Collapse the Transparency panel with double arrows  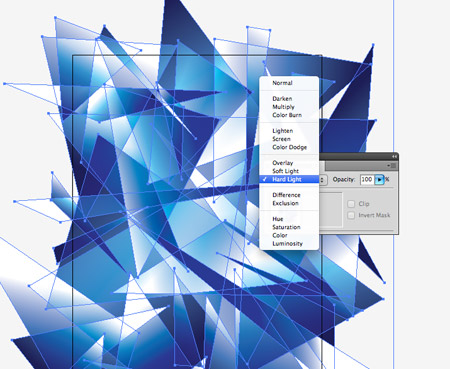click(394, 156)
